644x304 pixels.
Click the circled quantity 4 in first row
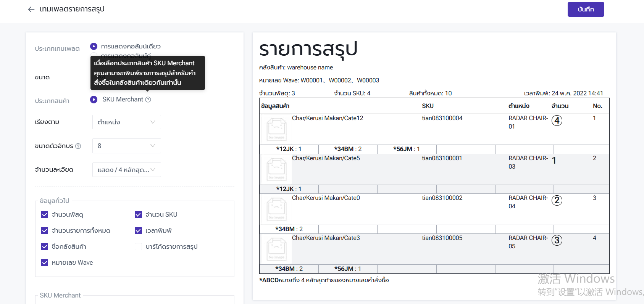pos(557,121)
